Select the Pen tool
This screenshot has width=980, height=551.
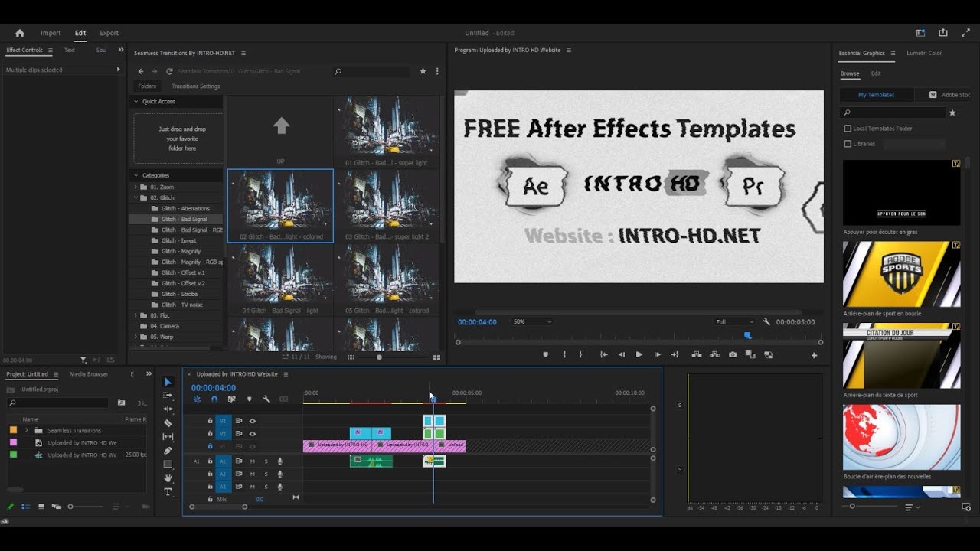168,451
